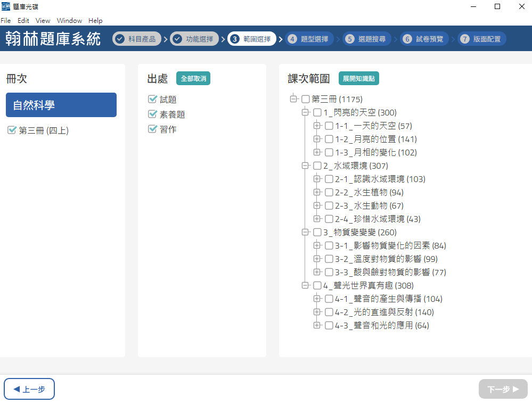
Task: Expand 1-3_月相的變化 node
Action: tap(316, 152)
